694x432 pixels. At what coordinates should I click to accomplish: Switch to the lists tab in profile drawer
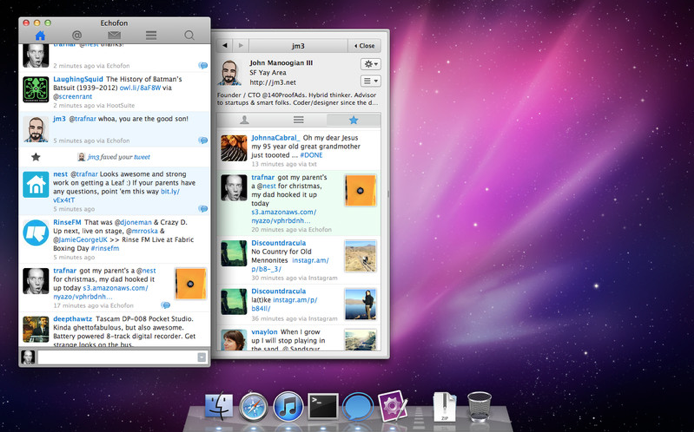(x=298, y=120)
